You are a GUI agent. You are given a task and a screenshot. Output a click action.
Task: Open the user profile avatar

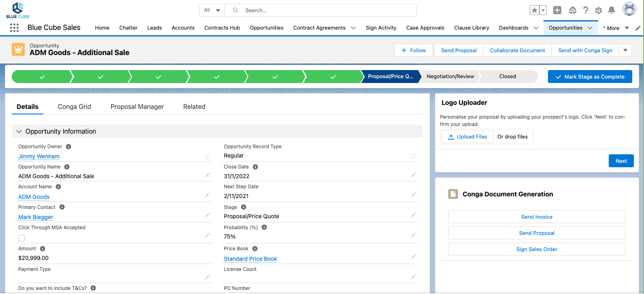pos(629,9)
